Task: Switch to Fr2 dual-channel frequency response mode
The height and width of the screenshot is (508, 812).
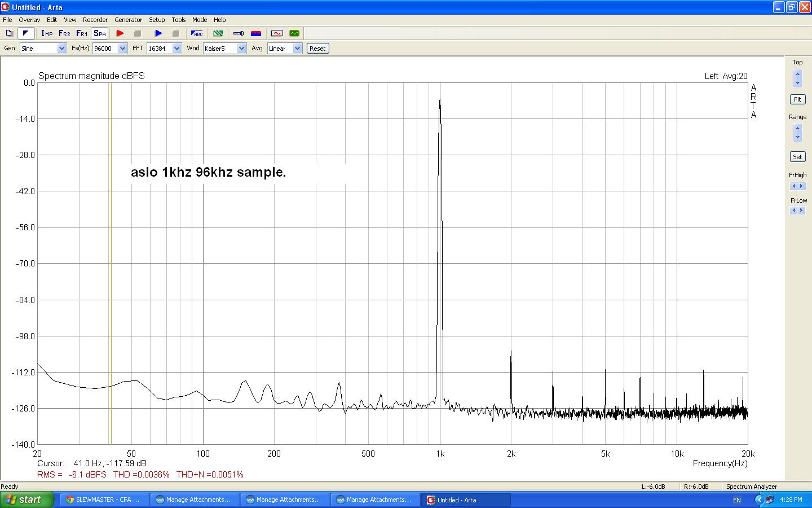Action: click(64, 33)
